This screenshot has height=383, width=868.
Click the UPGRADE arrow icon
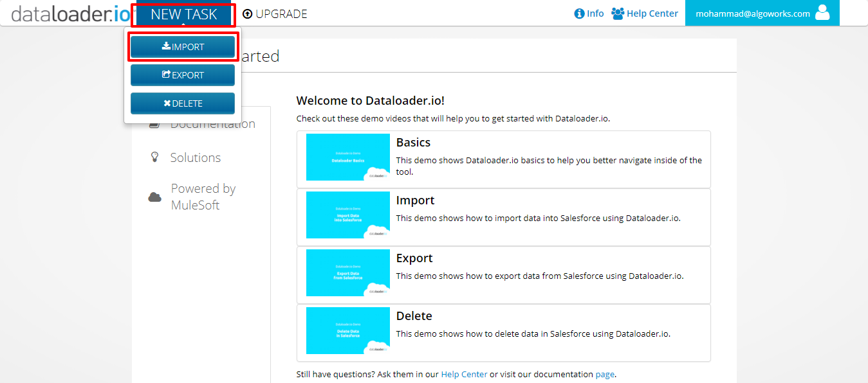pos(247,14)
